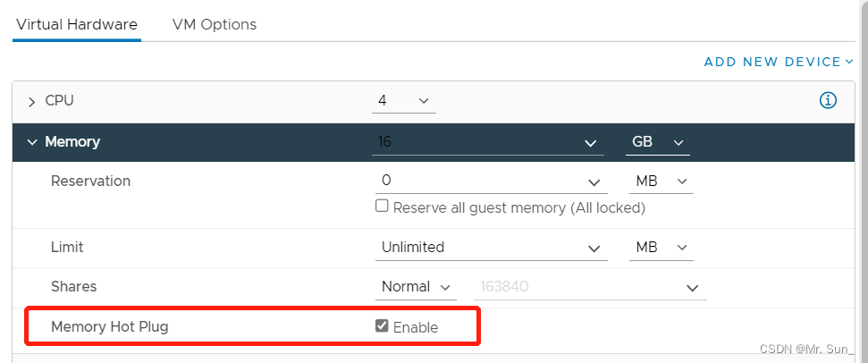Switch to the Virtual Hardware tab
Viewport: 868px width, 363px height.
[x=77, y=24]
